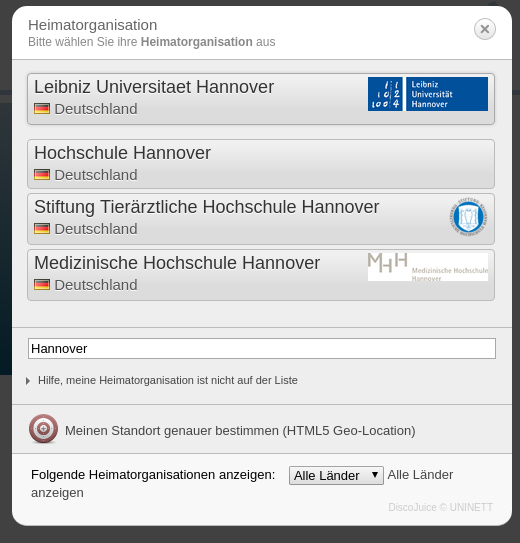Pick Medizinische Hochschule Hannover entry
The height and width of the screenshot is (543, 520).
261,275
